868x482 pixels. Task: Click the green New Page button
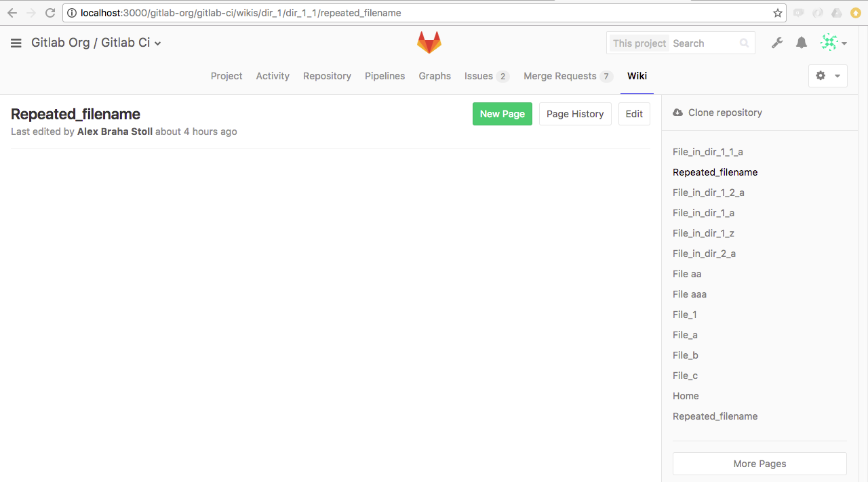pos(502,114)
